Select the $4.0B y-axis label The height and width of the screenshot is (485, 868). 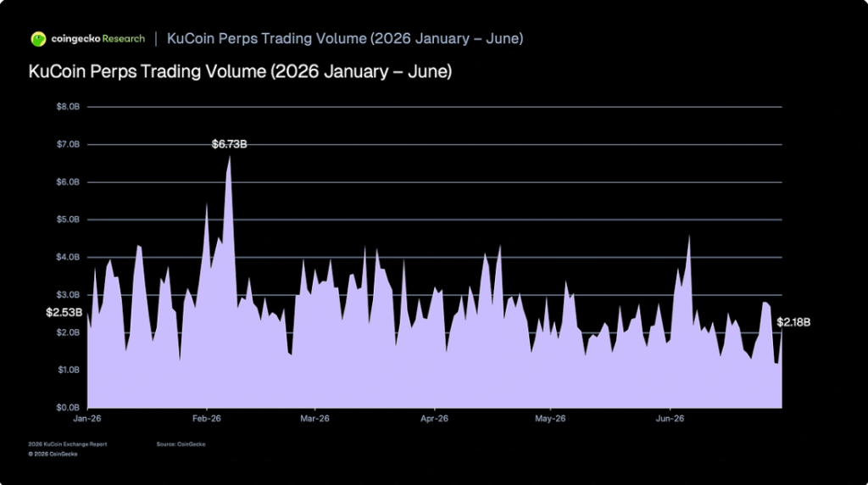pos(68,257)
